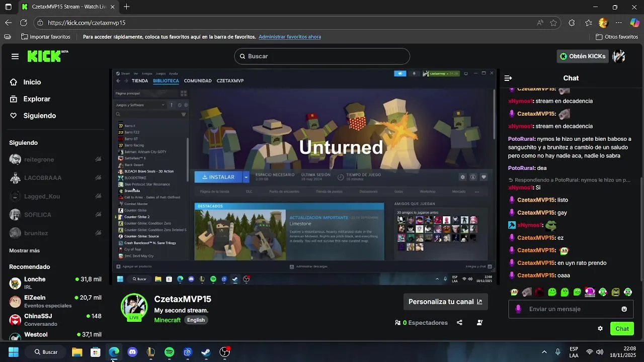Show hidden icons chevron in system tray

[544, 352]
